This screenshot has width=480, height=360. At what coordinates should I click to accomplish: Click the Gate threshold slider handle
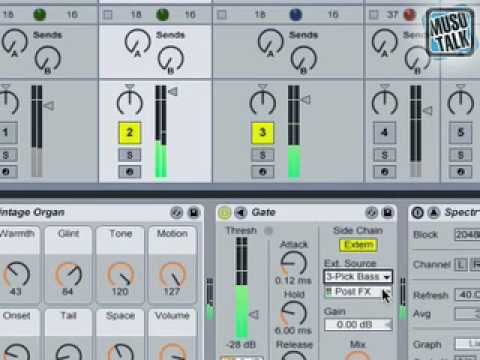(x=254, y=315)
